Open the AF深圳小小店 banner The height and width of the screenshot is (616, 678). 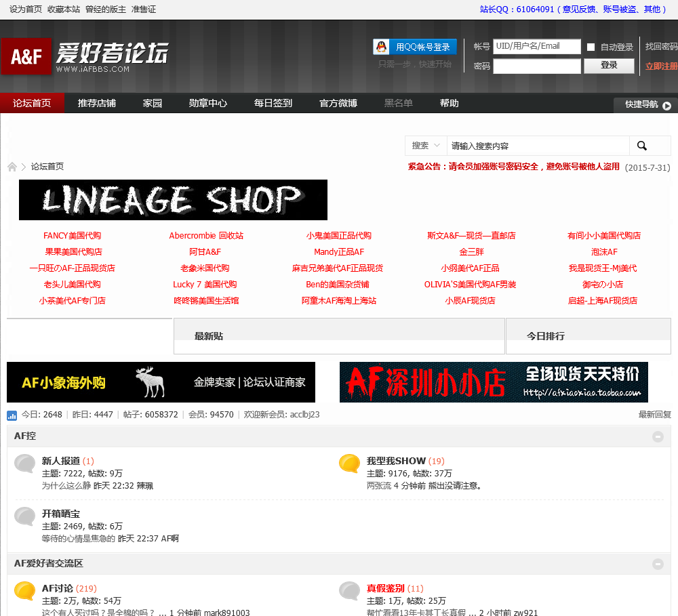(x=494, y=382)
